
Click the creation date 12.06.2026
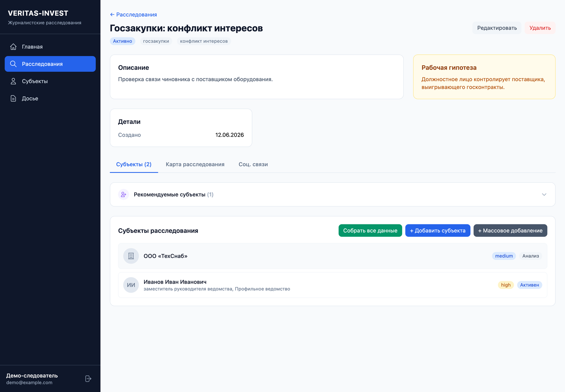(230, 135)
